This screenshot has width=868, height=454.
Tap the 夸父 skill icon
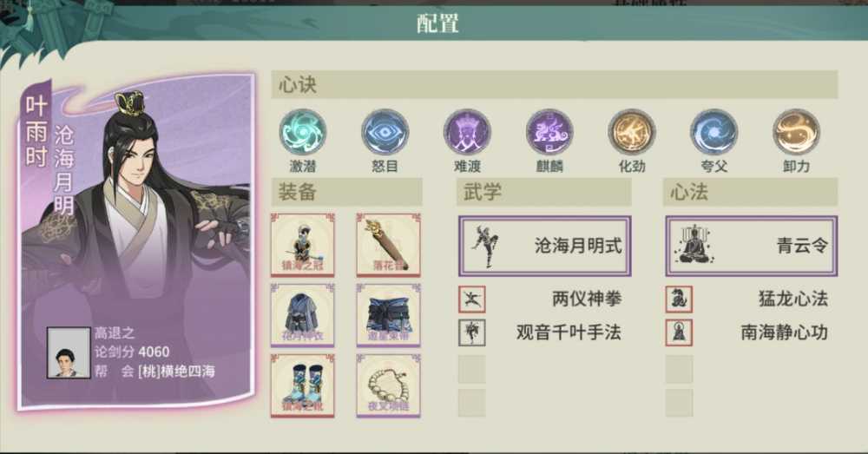pyautogui.click(x=713, y=132)
